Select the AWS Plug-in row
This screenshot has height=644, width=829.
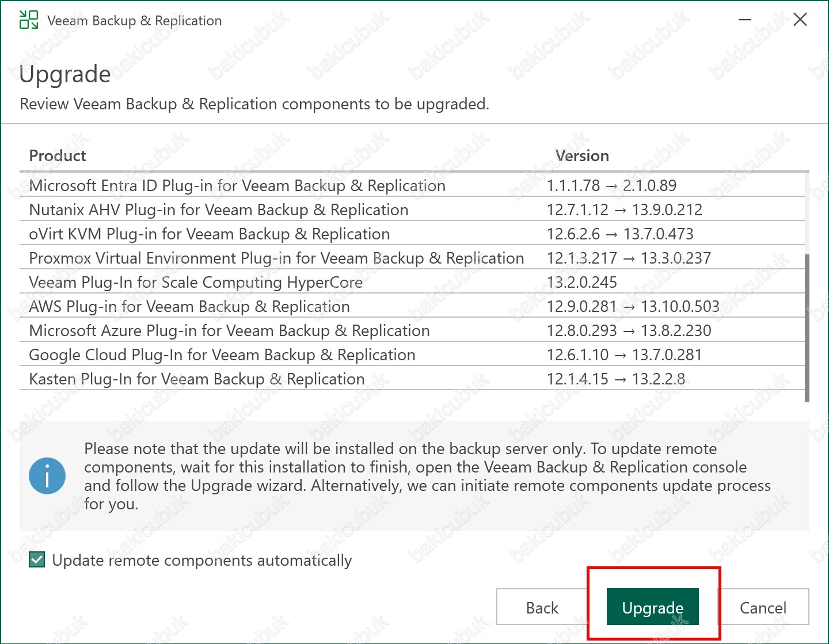tap(189, 307)
